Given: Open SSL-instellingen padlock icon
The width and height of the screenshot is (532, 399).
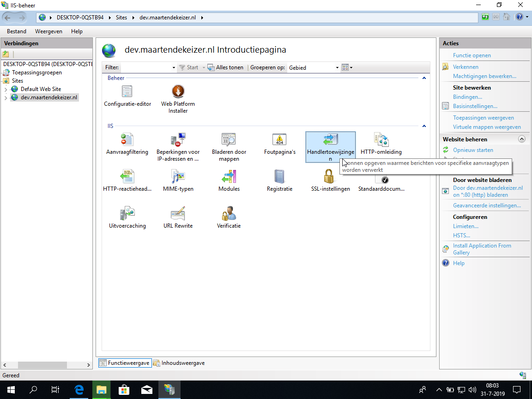Looking at the screenshot, I should click(328, 176).
